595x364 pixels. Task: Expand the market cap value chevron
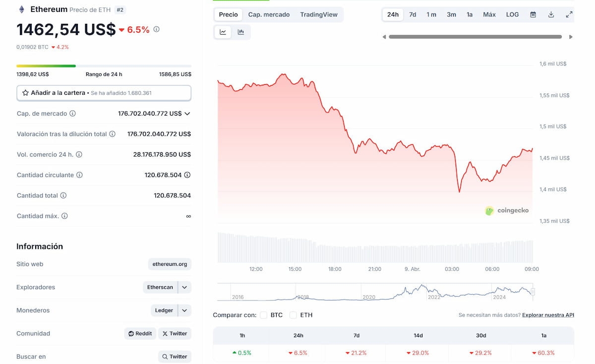coord(186,113)
